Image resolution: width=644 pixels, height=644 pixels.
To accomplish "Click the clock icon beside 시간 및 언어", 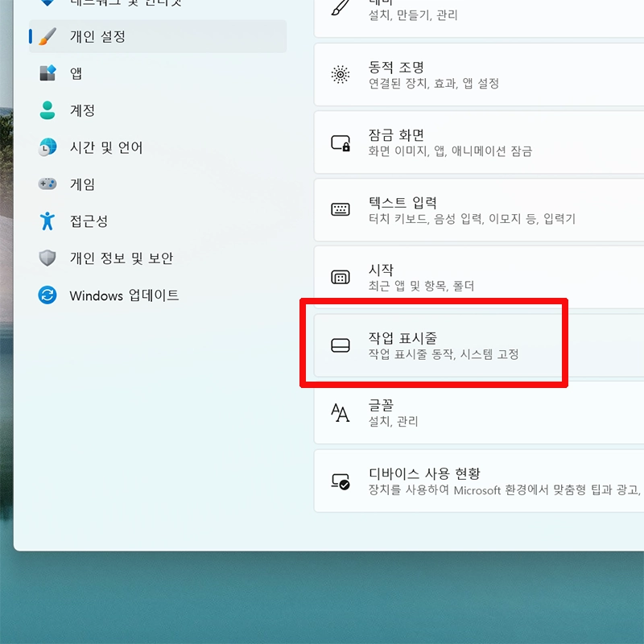I will coord(46,147).
